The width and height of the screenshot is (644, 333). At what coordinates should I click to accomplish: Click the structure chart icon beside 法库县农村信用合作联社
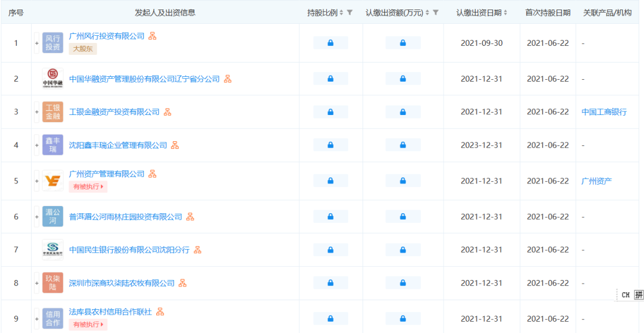[160, 312]
